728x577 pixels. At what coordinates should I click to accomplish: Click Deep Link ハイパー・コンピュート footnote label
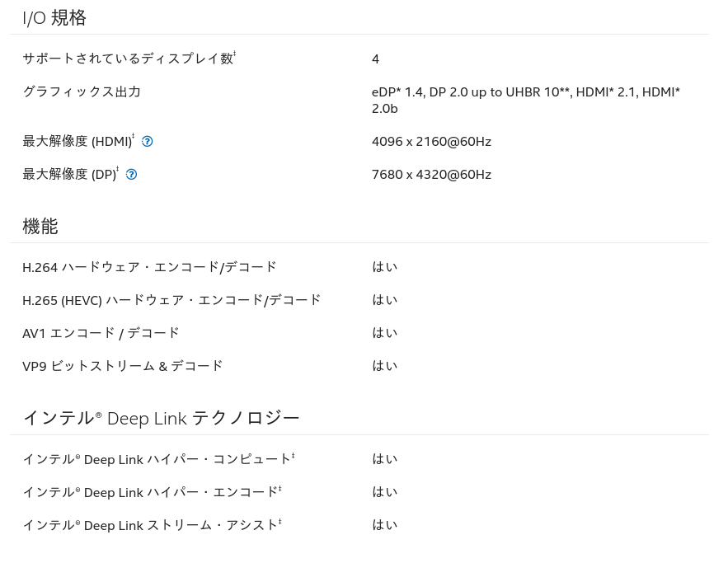[158, 459]
